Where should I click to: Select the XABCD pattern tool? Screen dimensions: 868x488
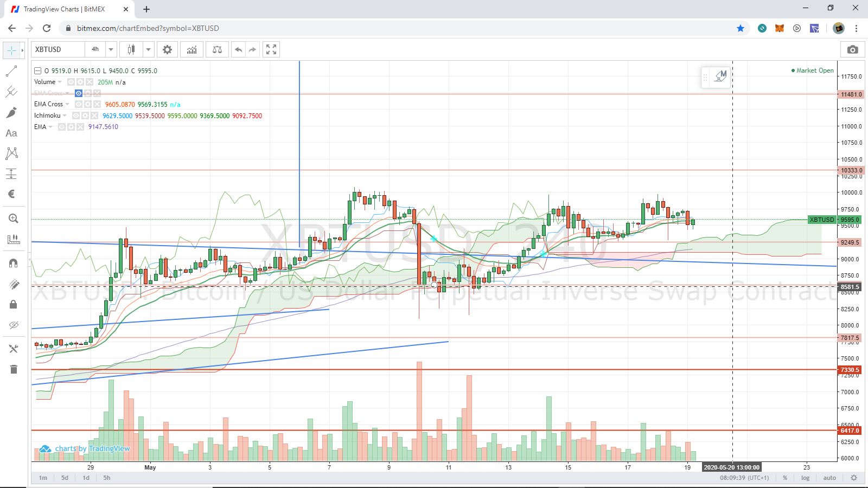[11, 153]
